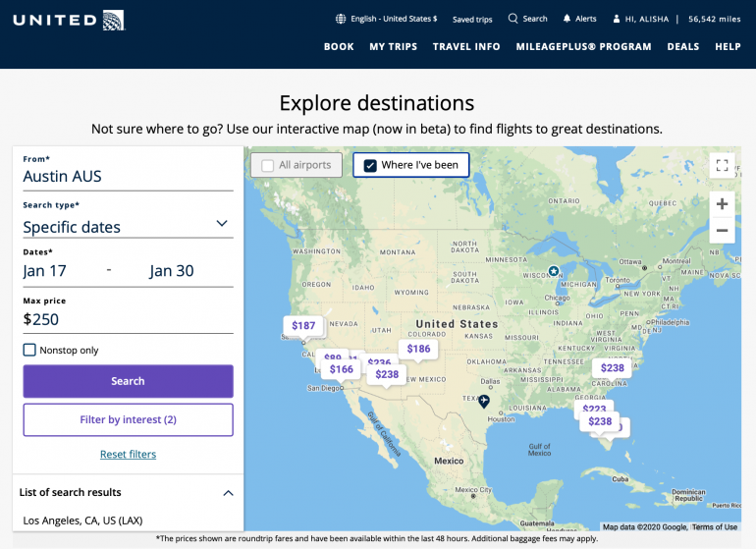The height and width of the screenshot is (549, 756).
Task: Click the Max price field
Action: (128, 319)
